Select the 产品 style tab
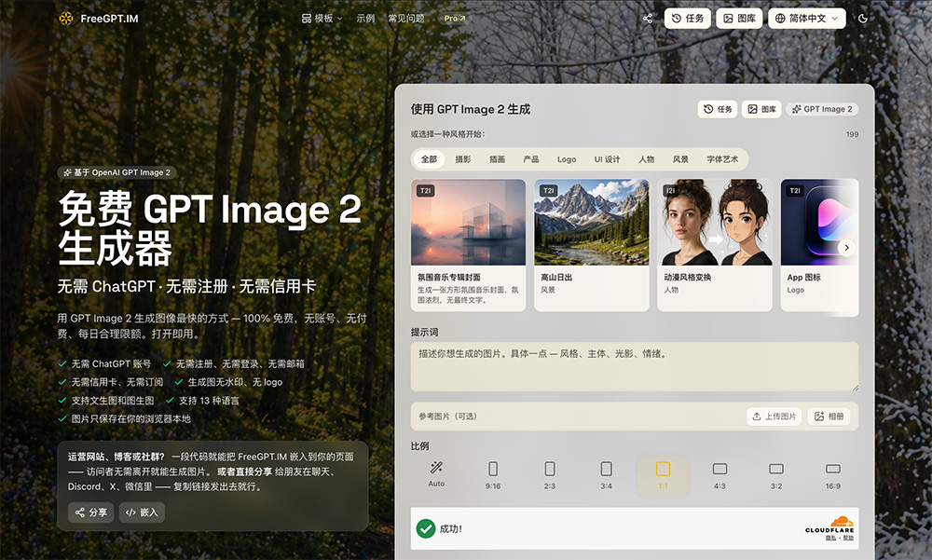This screenshot has height=560, width=932. tap(531, 159)
